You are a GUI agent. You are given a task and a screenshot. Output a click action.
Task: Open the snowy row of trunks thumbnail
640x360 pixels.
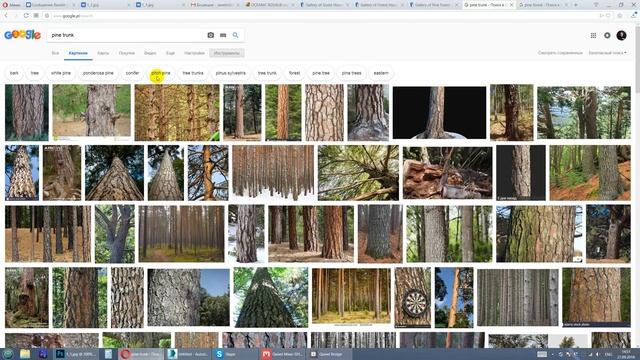[x=273, y=173]
